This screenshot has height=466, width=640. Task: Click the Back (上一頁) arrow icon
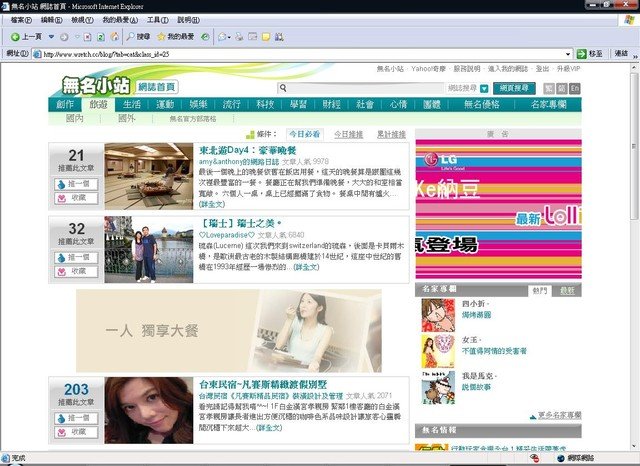pyautogui.click(x=15, y=37)
